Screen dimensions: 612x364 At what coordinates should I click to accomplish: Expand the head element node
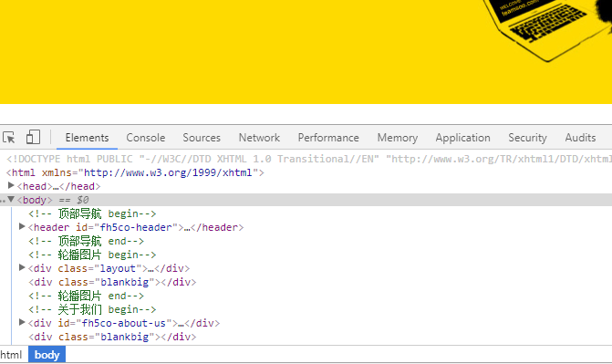[11, 185]
